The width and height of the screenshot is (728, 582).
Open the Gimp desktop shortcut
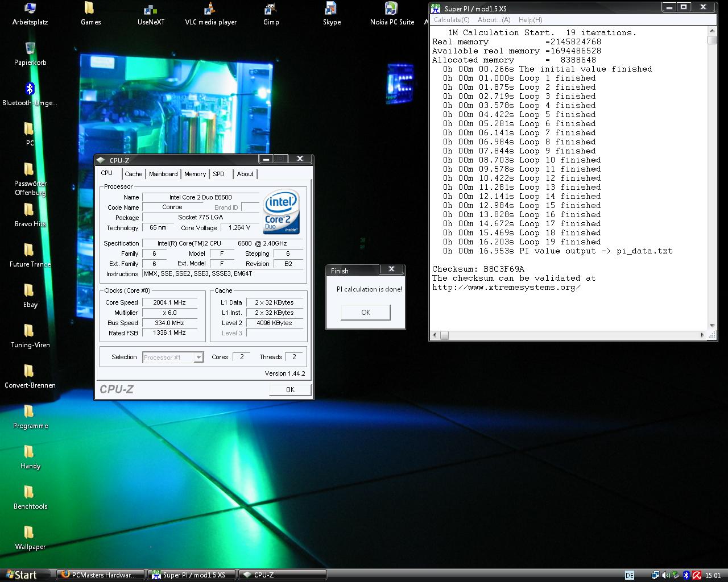[271, 9]
